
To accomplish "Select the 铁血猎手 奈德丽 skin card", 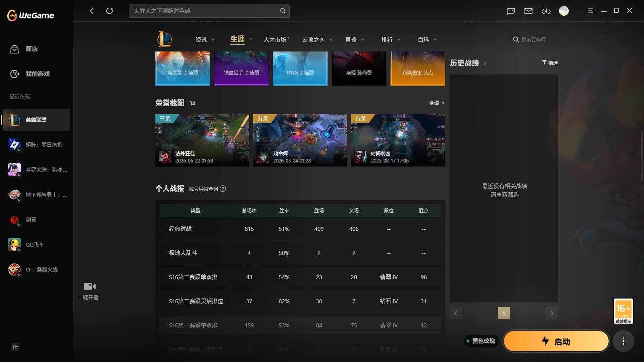I will (x=242, y=68).
